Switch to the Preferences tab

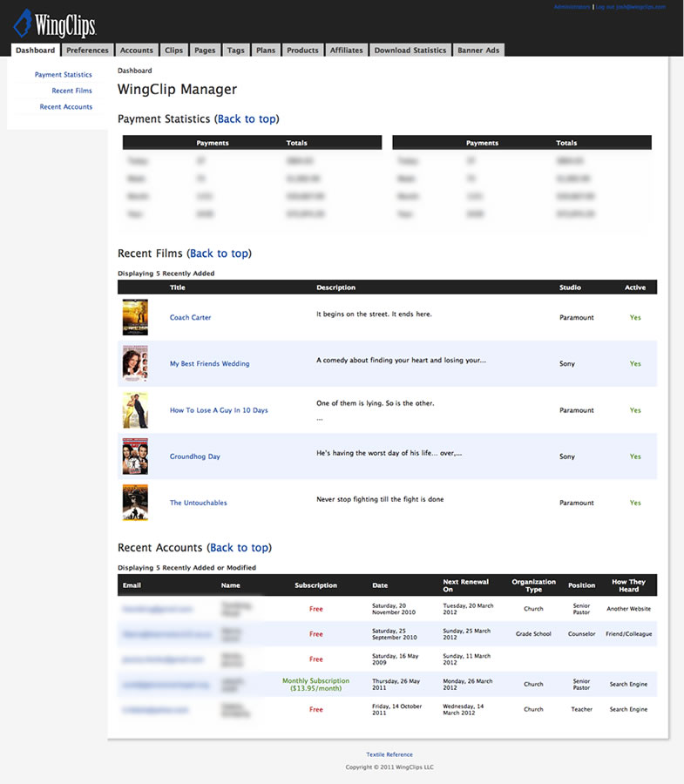point(87,51)
